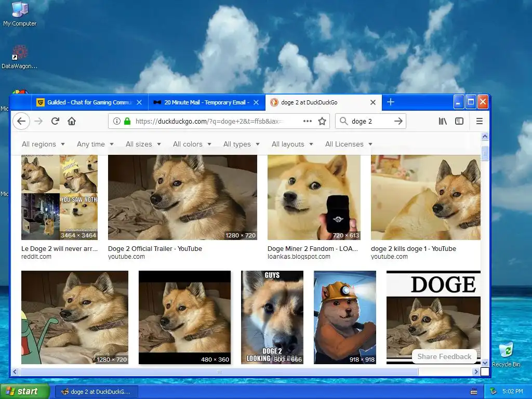The width and height of the screenshot is (532, 399).
Task: Click the horizontal scrollbar thumb
Action: [219, 372]
